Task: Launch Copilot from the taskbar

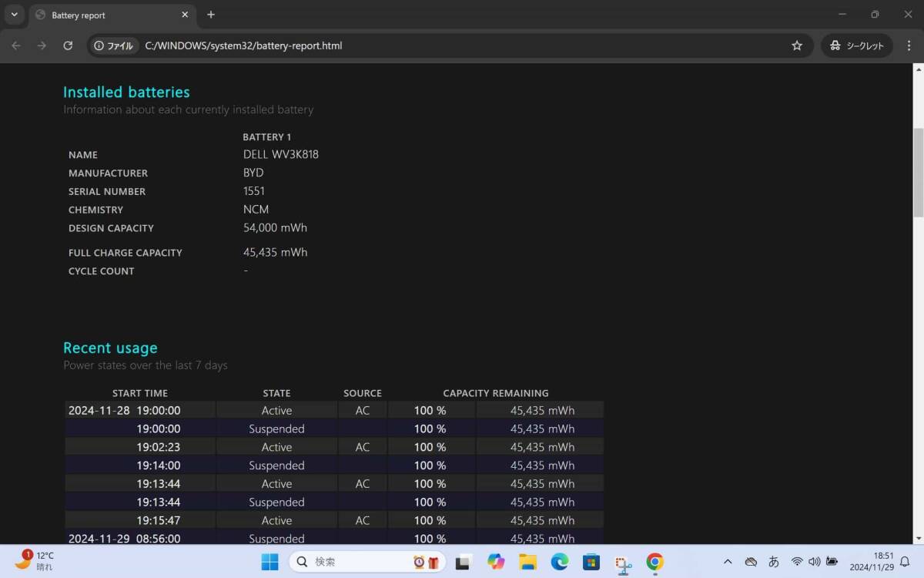Action: point(496,562)
